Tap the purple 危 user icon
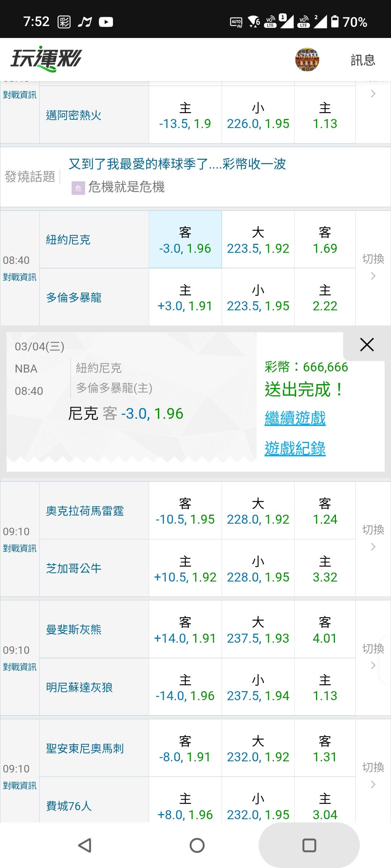Image resolution: width=391 pixels, height=868 pixels. pos(78,188)
